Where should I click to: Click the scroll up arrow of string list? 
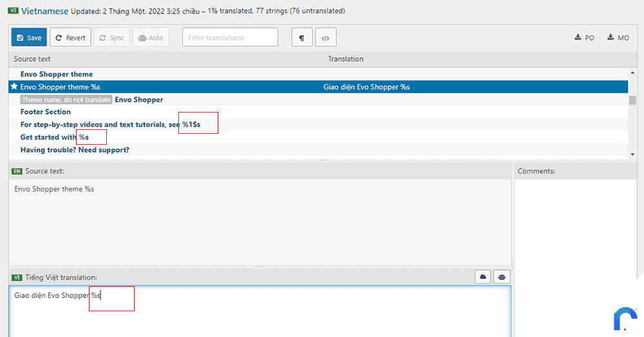click(x=632, y=73)
